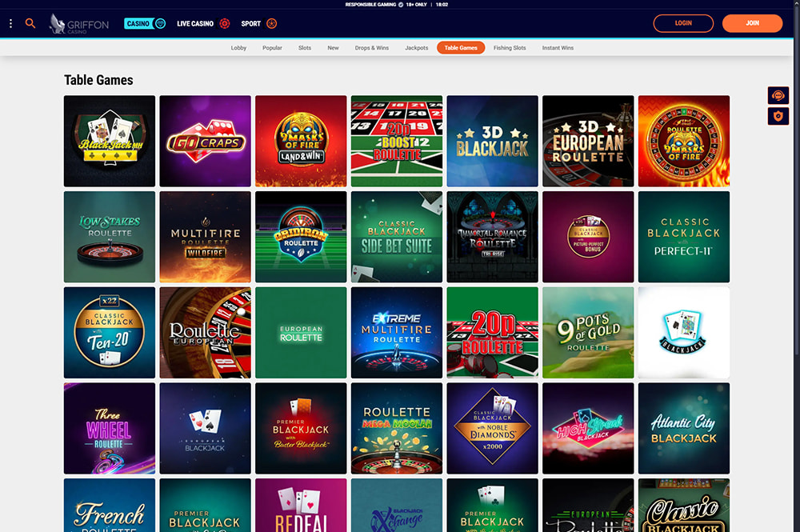Open the Slots category

click(x=305, y=48)
